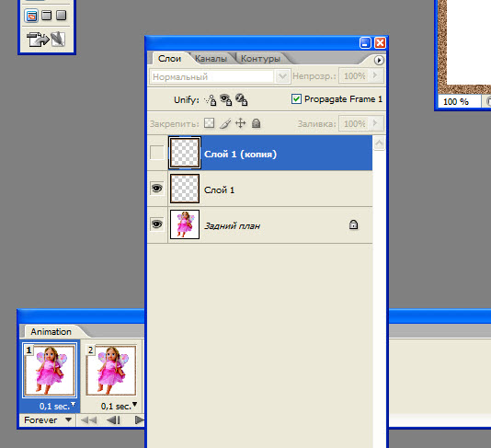Image resolution: width=491 pixels, height=448 pixels.
Task: Toggle lock all padlock icon
Action: 257,123
